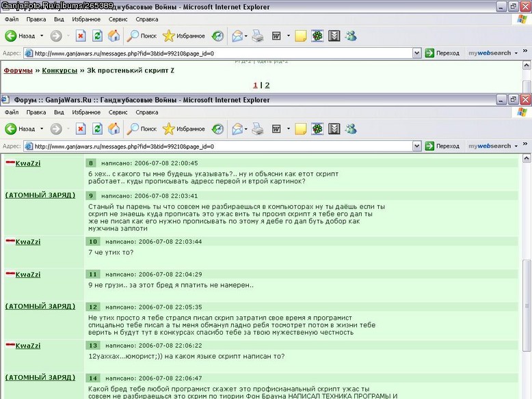Open the Конкурсы breadcrumb link

point(59,70)
